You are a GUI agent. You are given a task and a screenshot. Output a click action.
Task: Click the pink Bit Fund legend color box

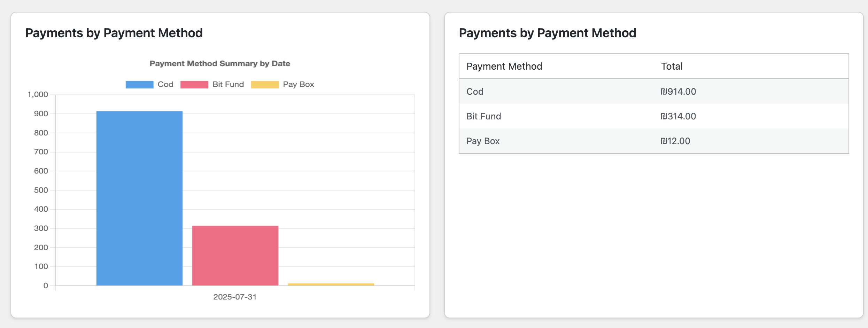tap(194, 85)
